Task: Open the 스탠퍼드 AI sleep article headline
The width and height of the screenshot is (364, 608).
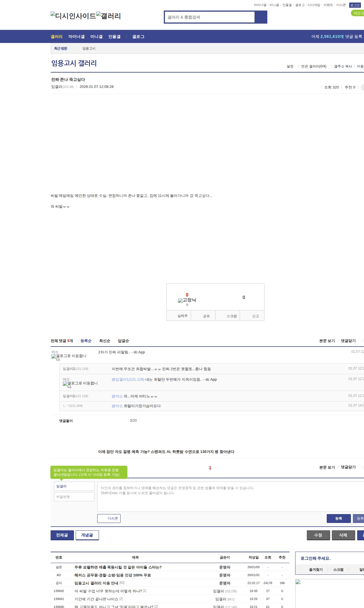Action: click(166, 452)
